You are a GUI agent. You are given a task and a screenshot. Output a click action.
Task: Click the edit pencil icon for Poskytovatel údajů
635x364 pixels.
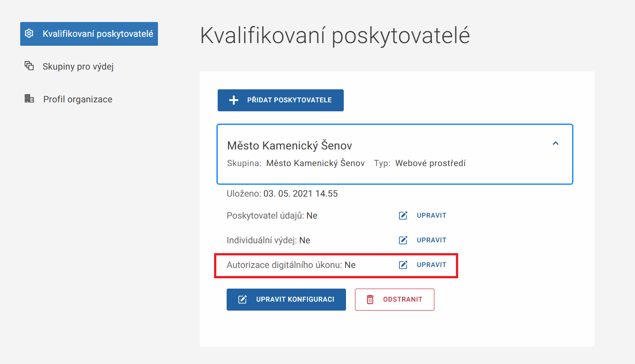[403, 215]
